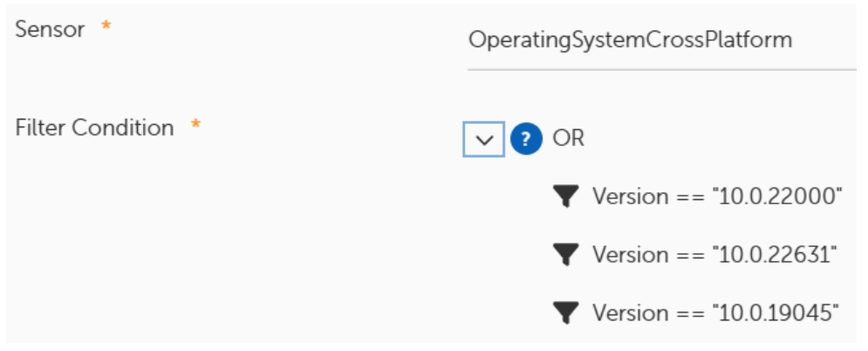Viewport: 868px width, 351px height.
Task: Click the filter funnel icon beside version 10.0.19045
Action: pos(566,312)
